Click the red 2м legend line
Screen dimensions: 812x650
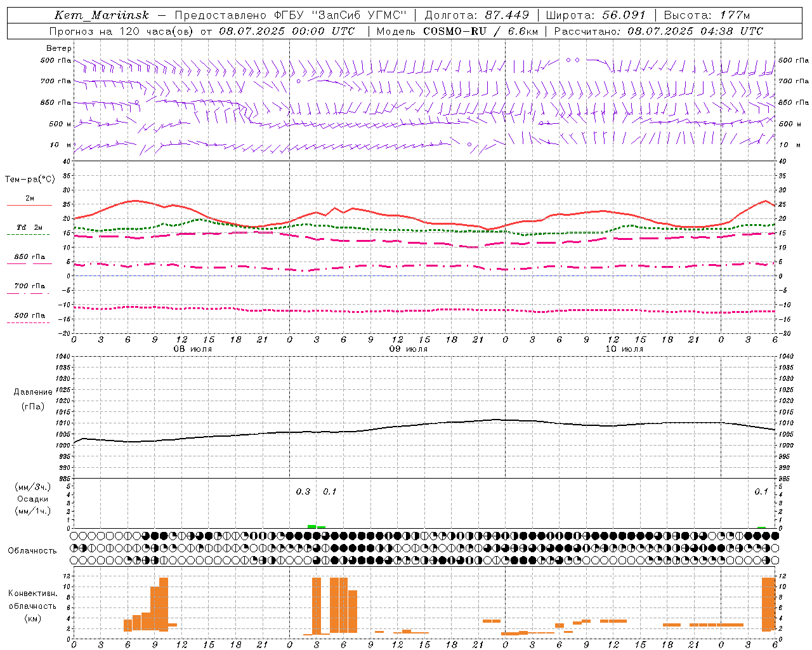[29, 205]
